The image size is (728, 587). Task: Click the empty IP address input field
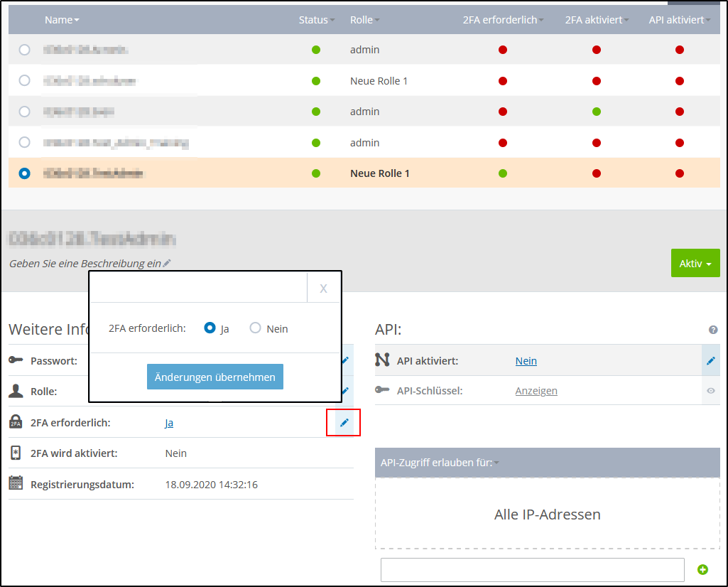(x=533, y=569)
